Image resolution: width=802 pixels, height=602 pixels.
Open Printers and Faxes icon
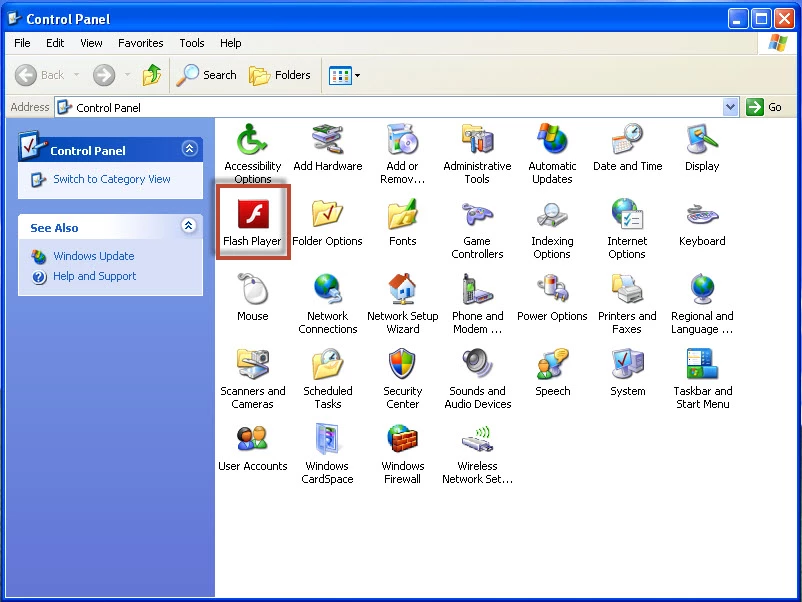pos(627,289)
